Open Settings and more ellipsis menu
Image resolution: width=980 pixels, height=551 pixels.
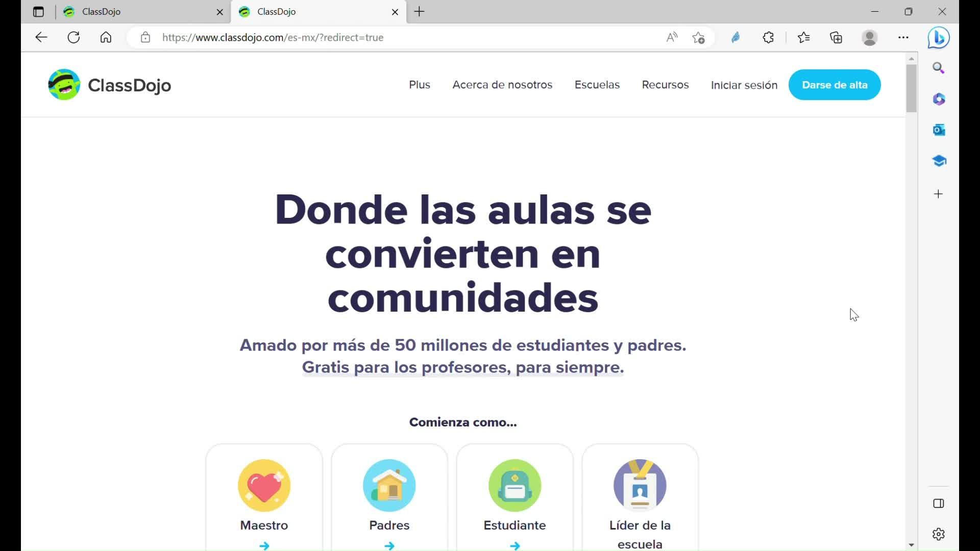[x=903, y=37]
